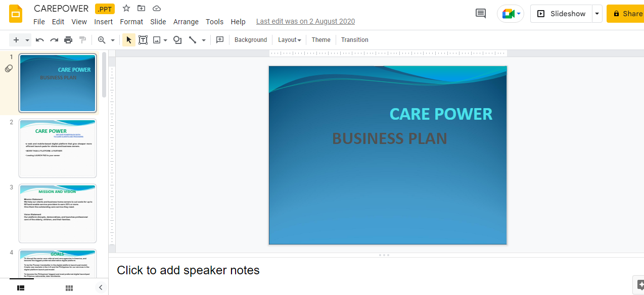Viewport: 644px width, 295px height.
Task: Select slide 3 Mission and Vision thumbnail
Action: point(58,213)
